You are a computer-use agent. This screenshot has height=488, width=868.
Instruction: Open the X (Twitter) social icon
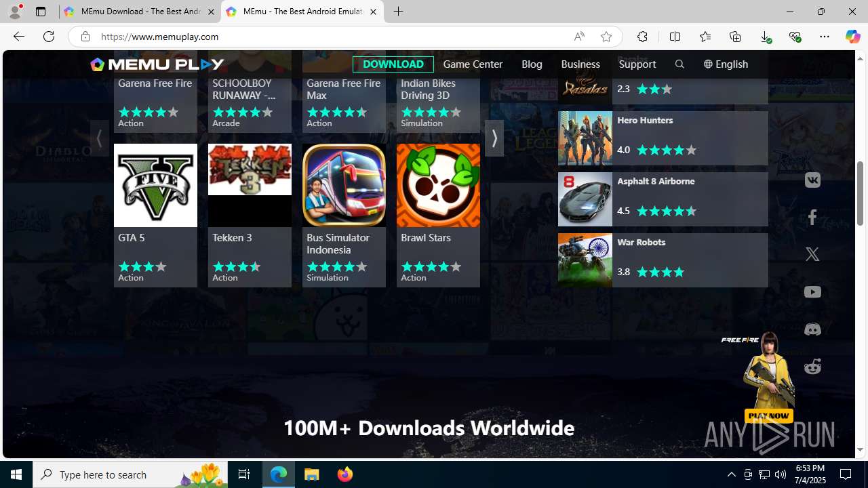(x=812, y=254)
